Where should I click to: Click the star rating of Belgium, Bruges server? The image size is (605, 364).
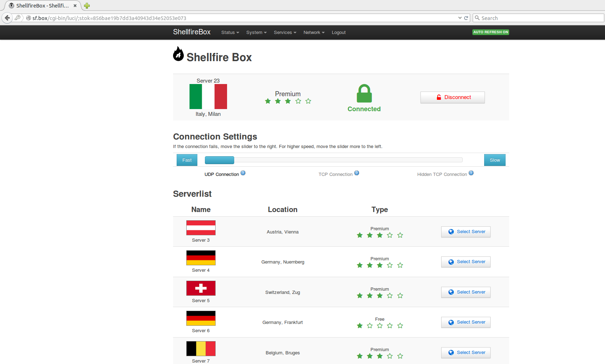380,356
